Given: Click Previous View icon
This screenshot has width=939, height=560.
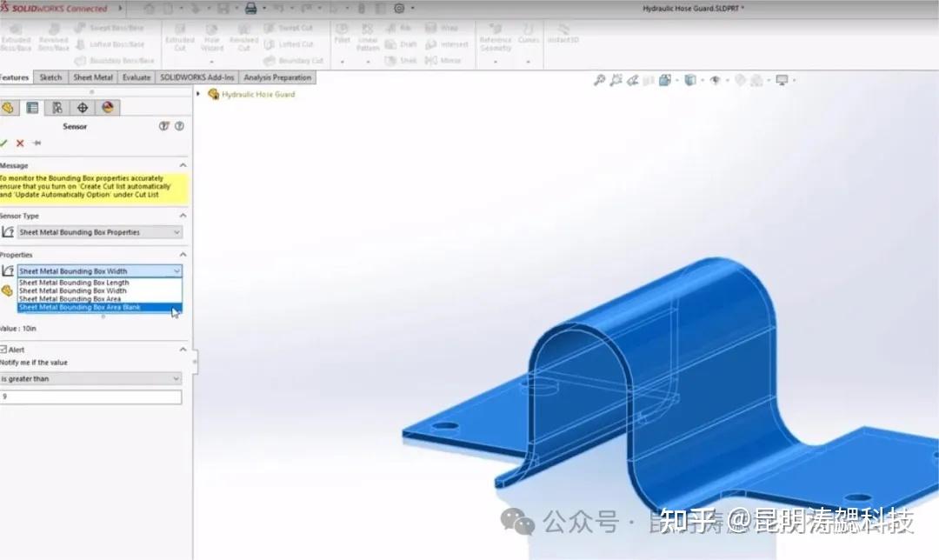Looking at the screenshot, I should pos(632,80).
